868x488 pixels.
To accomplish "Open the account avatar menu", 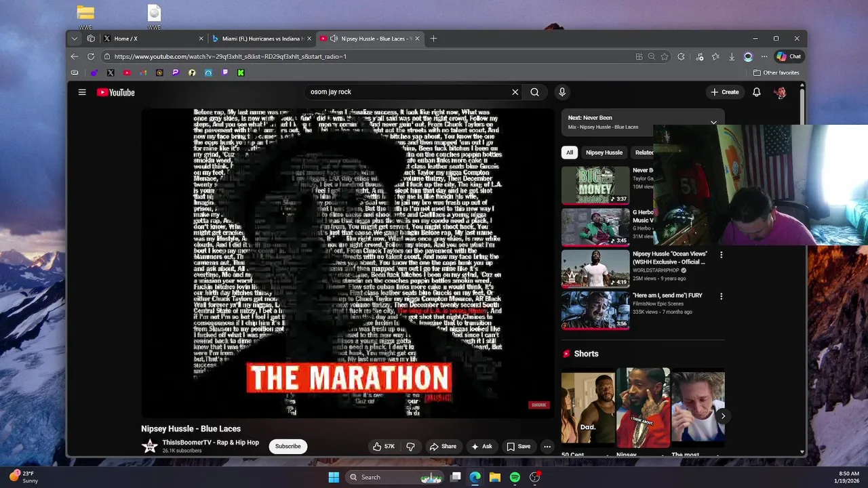I will 781,92.
